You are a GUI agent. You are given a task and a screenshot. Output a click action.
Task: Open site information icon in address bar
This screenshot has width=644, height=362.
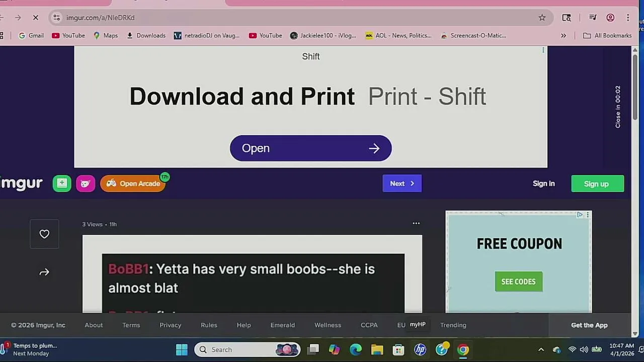pyautogui.click(x=56, y=18)
